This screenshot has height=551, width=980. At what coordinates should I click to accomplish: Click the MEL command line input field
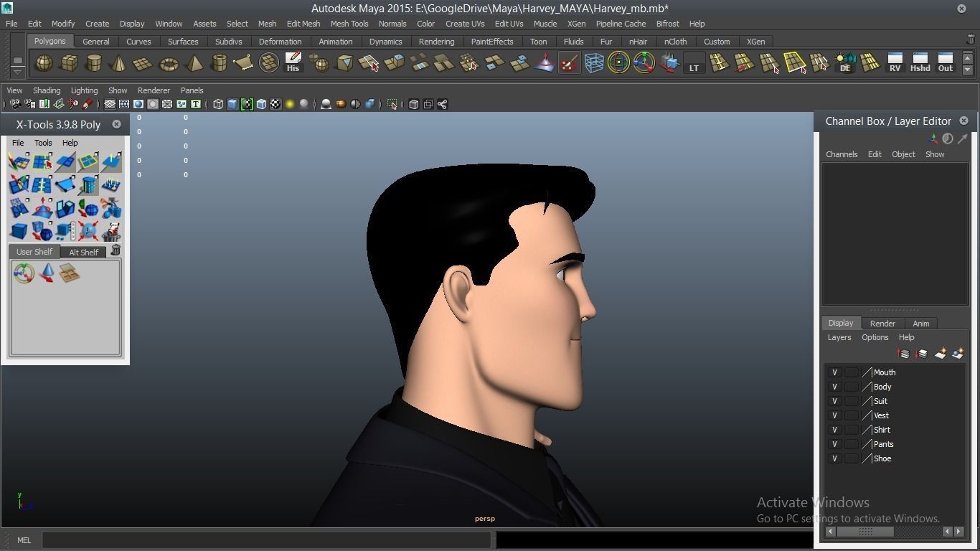coord(267,540)
